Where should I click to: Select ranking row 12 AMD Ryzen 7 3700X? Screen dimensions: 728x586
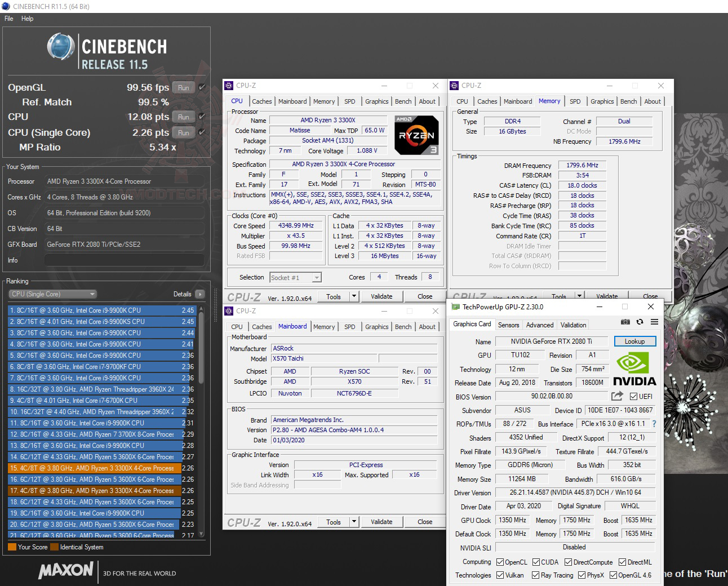(x=101, y=434)
